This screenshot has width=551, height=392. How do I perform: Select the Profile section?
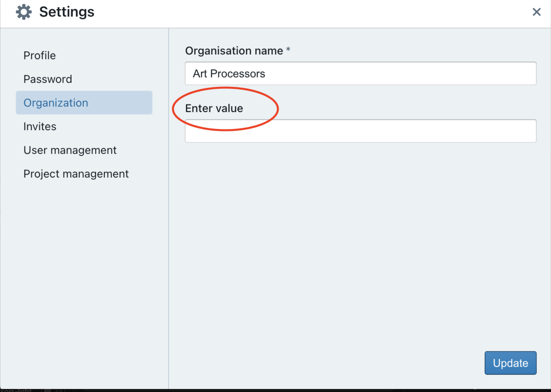click(x=39, y=55)
